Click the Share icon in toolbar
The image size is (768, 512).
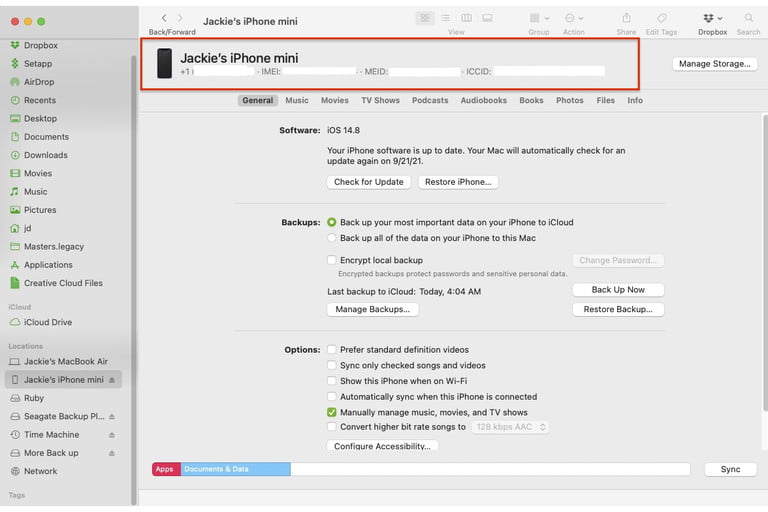point(626,18)
